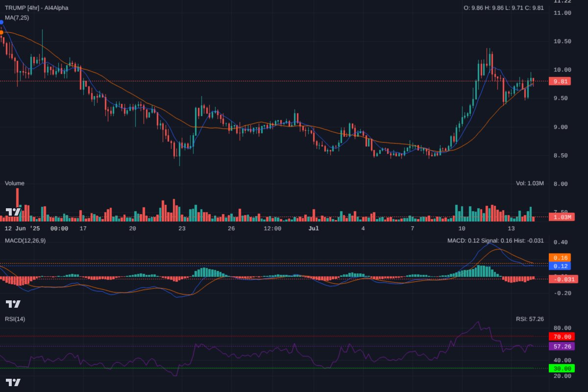Viewport: 588px width, 392px height.
Task: Select the RSI(14) indicator label
Action: coord(15,319)
